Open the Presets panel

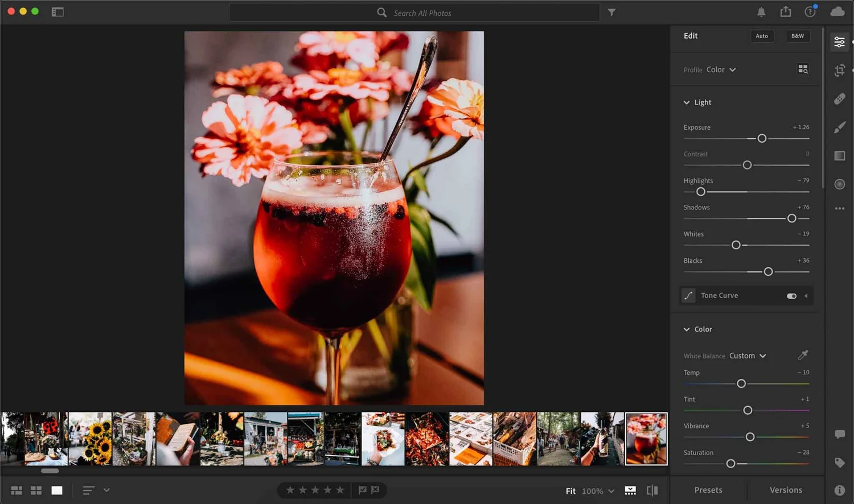708,490
